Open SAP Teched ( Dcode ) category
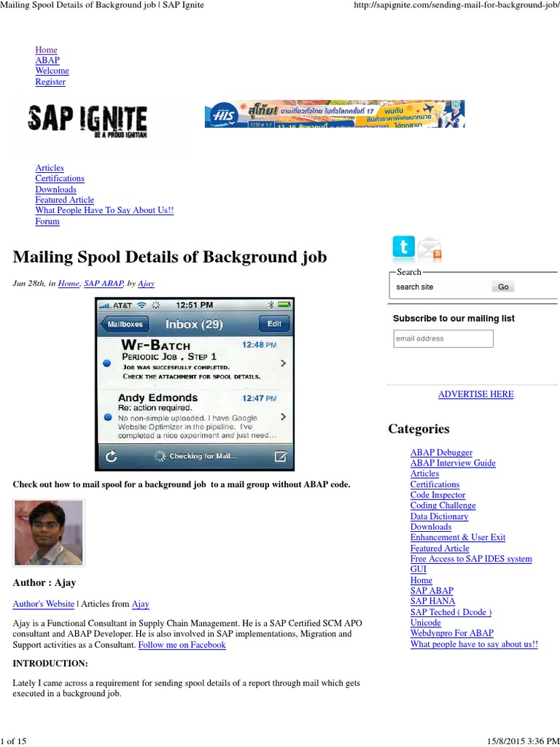The image size is (560, 747). click(451, 612)
